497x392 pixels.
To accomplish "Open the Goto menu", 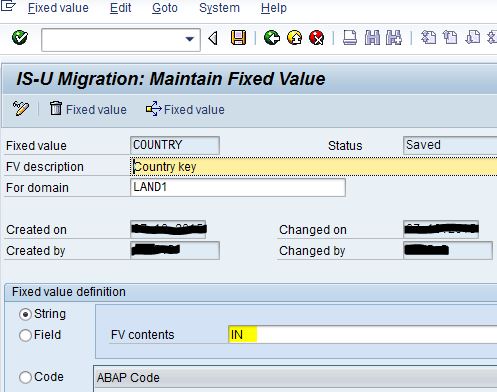I will tap(165, 8).
